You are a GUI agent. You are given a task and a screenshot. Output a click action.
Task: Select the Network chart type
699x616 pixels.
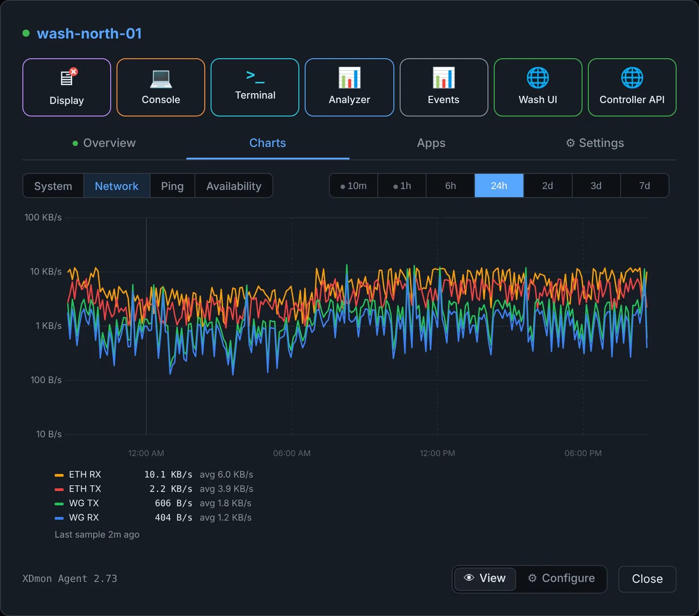pyautogui.click(x=116, y=186)
